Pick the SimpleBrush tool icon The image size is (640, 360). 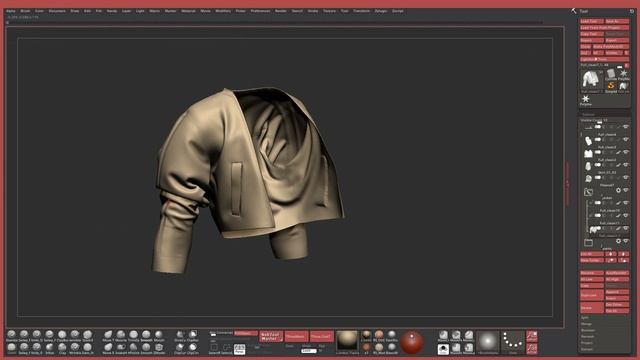(611, 87)
